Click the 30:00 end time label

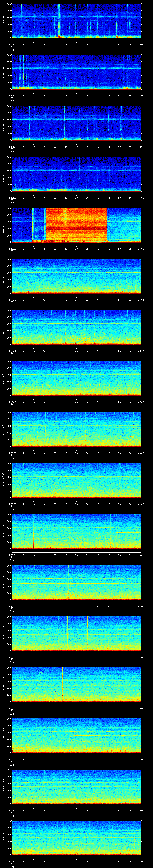pyautogui.click(x=141, y=44)
